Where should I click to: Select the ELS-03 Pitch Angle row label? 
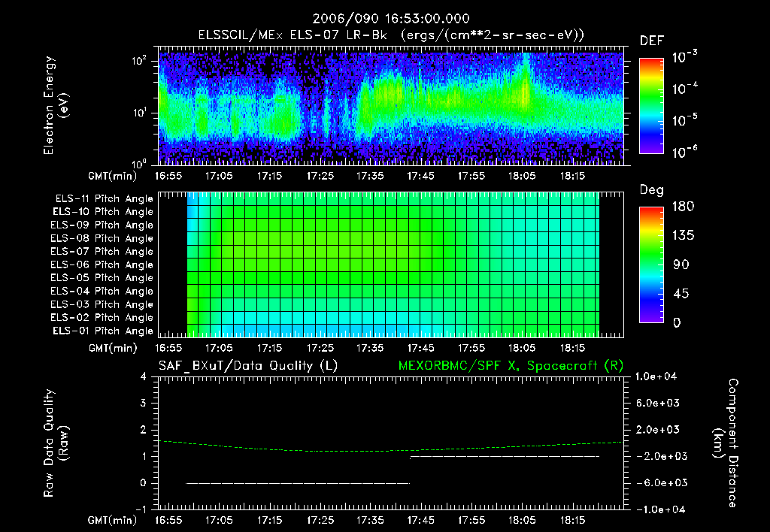[102, 304]
